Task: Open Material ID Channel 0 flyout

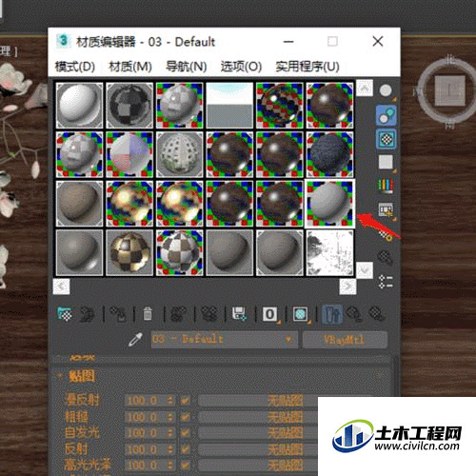Action: point(270,314)
